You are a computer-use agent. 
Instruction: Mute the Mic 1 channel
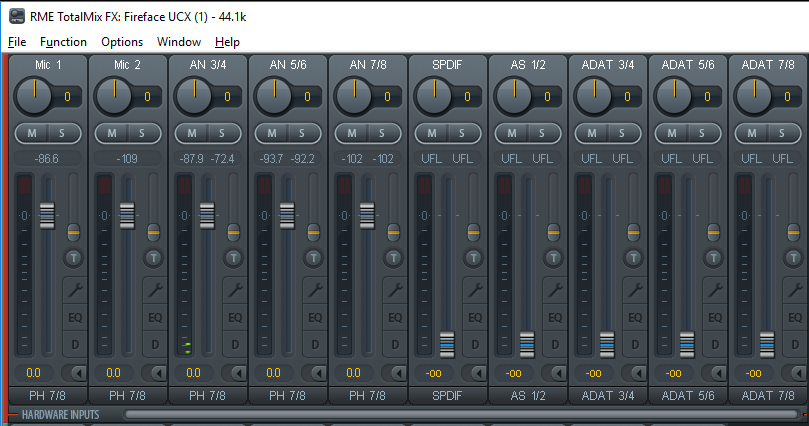coord(32,133)
